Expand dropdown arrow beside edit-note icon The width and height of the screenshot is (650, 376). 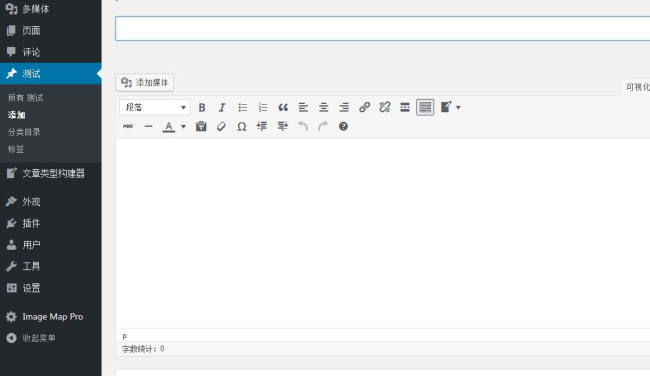[x=458, y=107]
